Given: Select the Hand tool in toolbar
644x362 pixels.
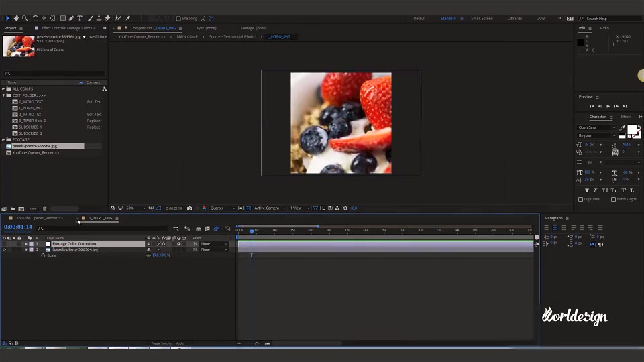Looking at the screenshot, I should pyautogui.click(x=16, y=19).
